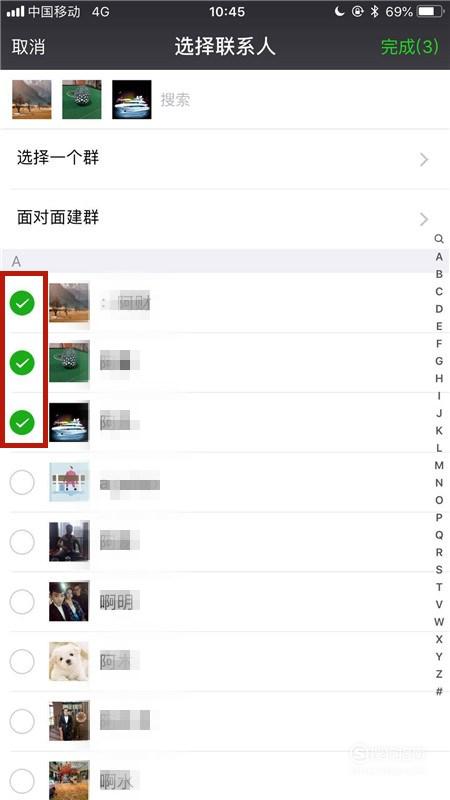Image resolution: width=450 pixels, height=800 pixels.
Task: Tap the white puppy contact avatar
Action: click(x=69, y=661)
